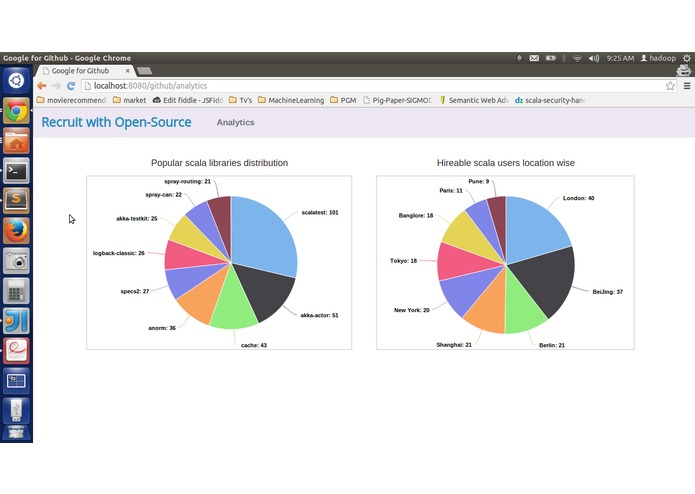
Task: Open the MachineLearning bookmark folder
Action: pos(291,100)
